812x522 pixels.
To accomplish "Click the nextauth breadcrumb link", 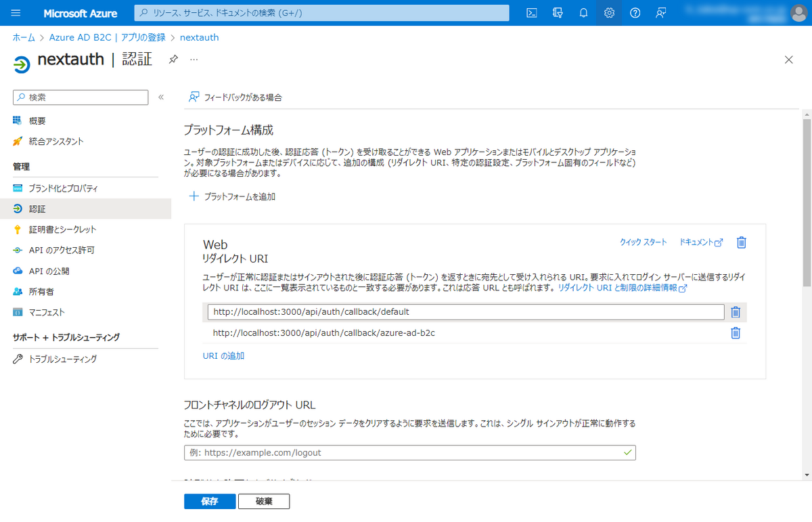I will pyautogui.click(x=199, y=38).
